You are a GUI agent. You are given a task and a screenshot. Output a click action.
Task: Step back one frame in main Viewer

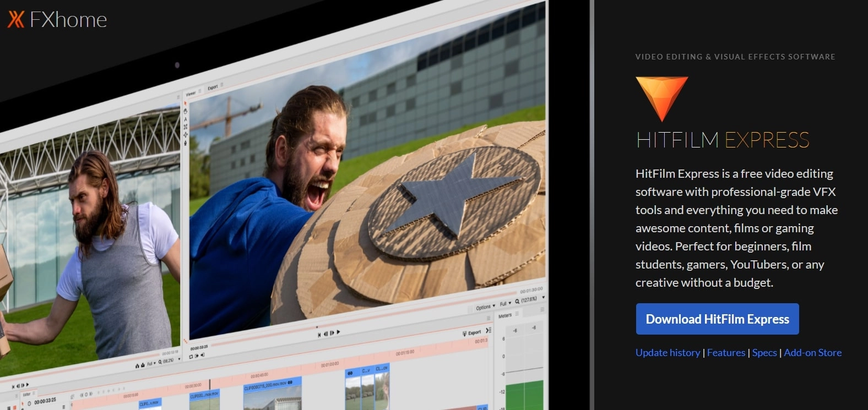[x=325, y=334]
